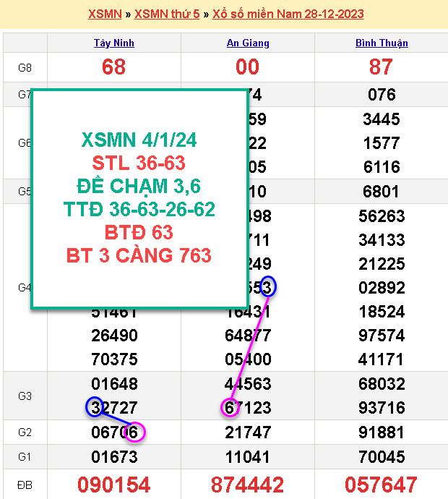Click the G8 row label
This screenshot has height=499, width=448.
tap(25, 68)
